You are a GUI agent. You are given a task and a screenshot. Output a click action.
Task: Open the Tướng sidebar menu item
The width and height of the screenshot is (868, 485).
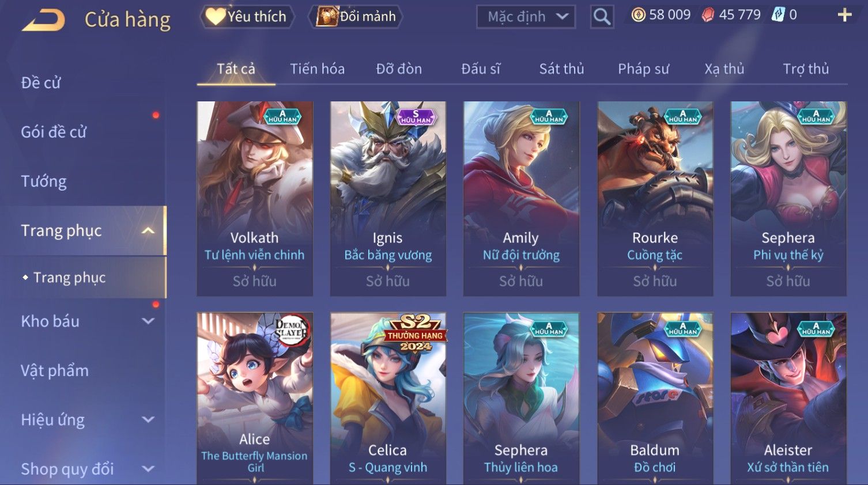point(44,181)
